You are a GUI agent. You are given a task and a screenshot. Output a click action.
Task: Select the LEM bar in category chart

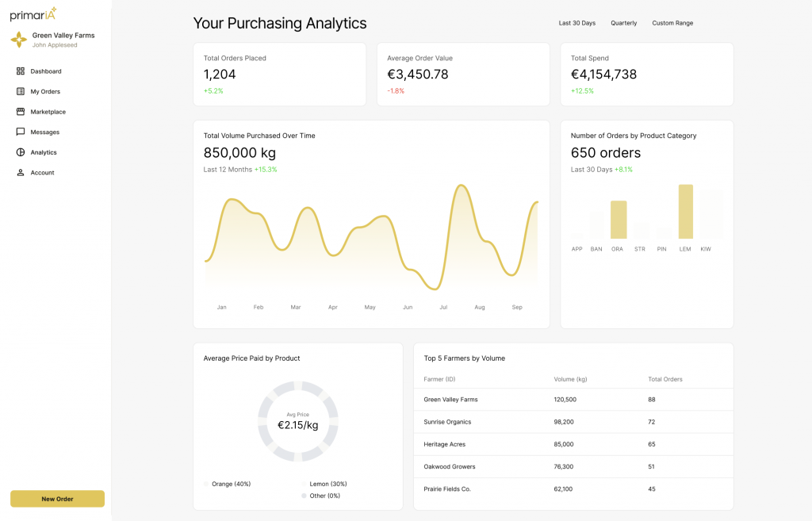pyautogui.click(x=685, y=212)
